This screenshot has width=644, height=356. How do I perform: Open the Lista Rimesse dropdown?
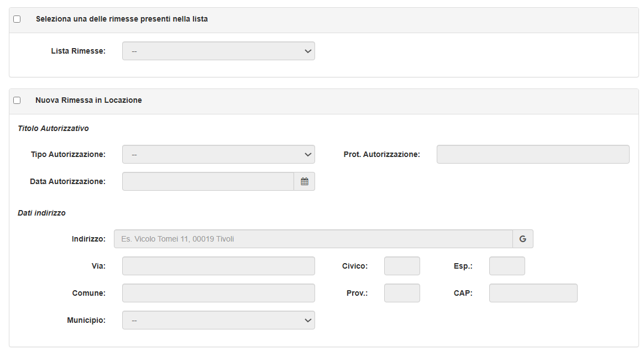pyautogui.click(x=218, y=51)
